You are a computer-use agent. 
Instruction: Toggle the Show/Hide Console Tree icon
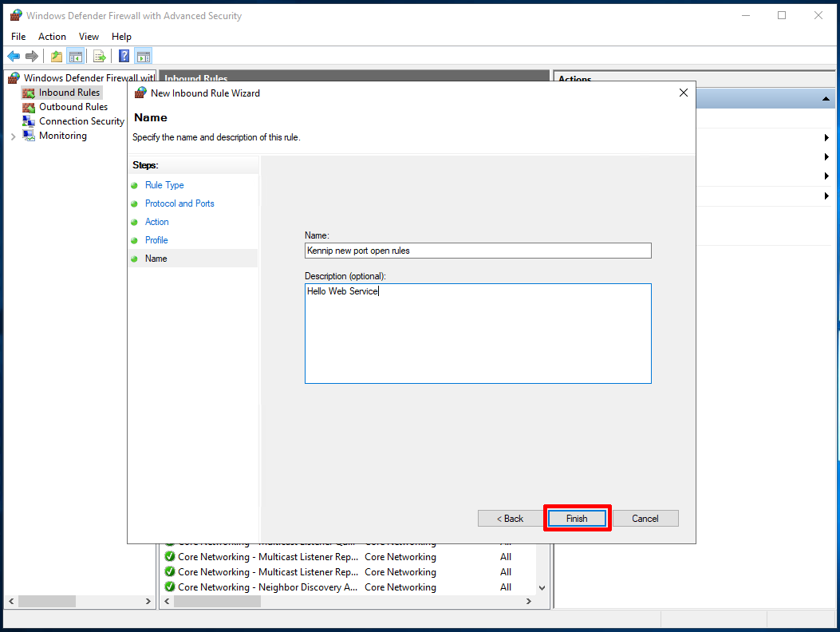click(x=76, y=56)
